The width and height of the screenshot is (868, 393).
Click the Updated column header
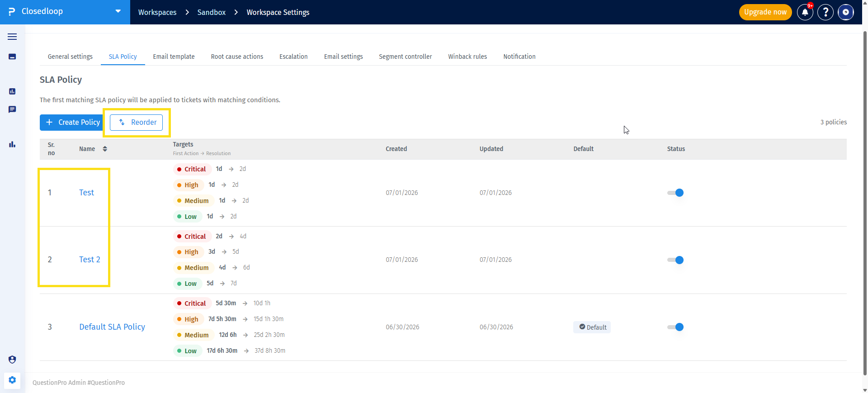pyautogui.click(x=491, y=149)
